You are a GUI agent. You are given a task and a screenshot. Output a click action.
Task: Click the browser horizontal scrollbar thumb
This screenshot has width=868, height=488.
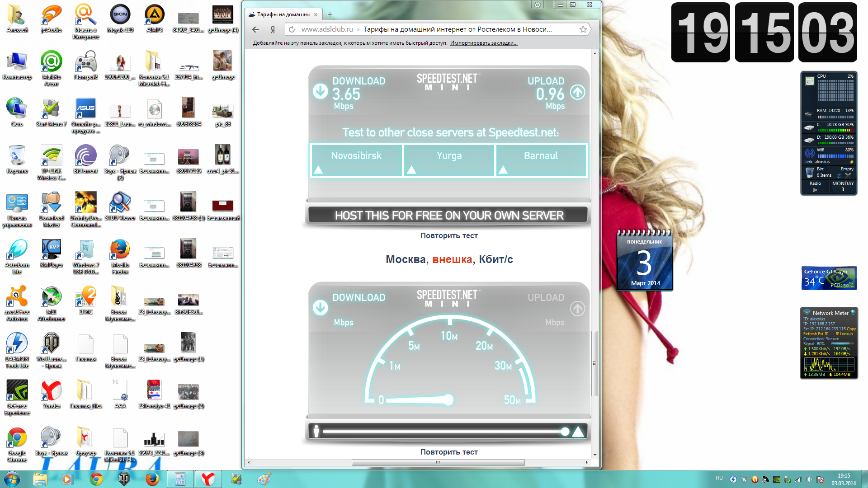pyautogui.click(x=438, y=462)
